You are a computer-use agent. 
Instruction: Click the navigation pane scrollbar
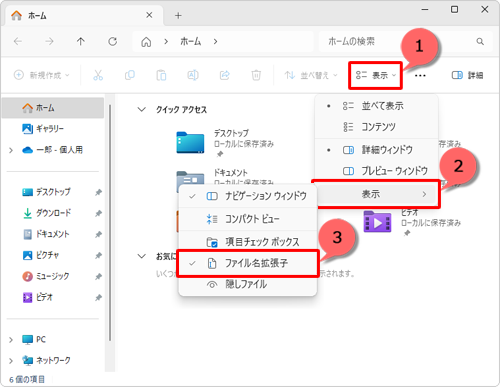click(110, 223)
